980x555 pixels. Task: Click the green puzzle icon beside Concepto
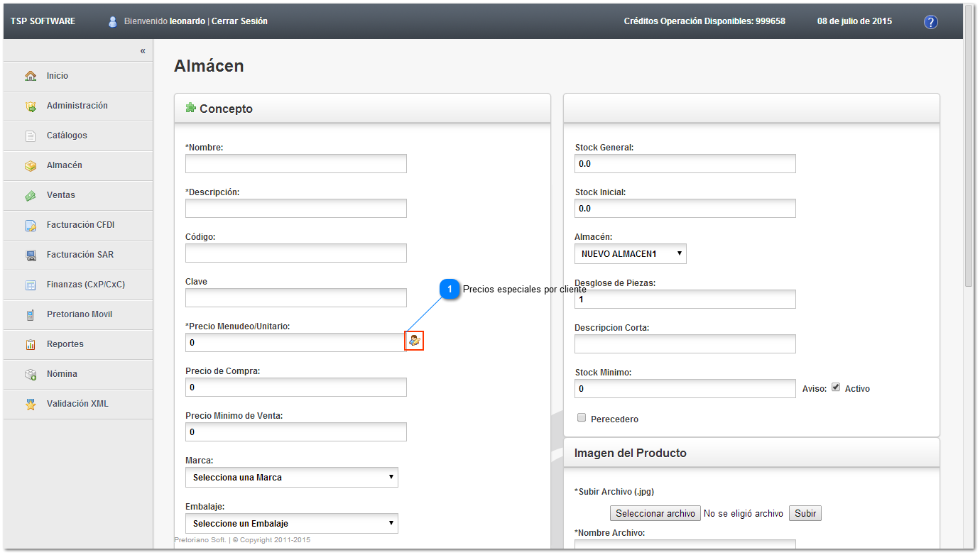point(190,108)
